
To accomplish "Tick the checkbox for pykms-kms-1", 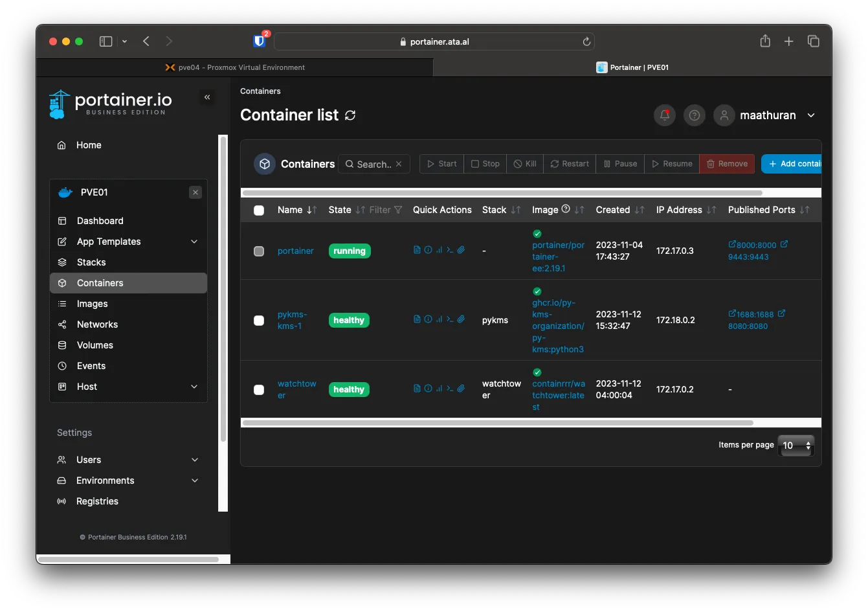I will pos(259,321).
